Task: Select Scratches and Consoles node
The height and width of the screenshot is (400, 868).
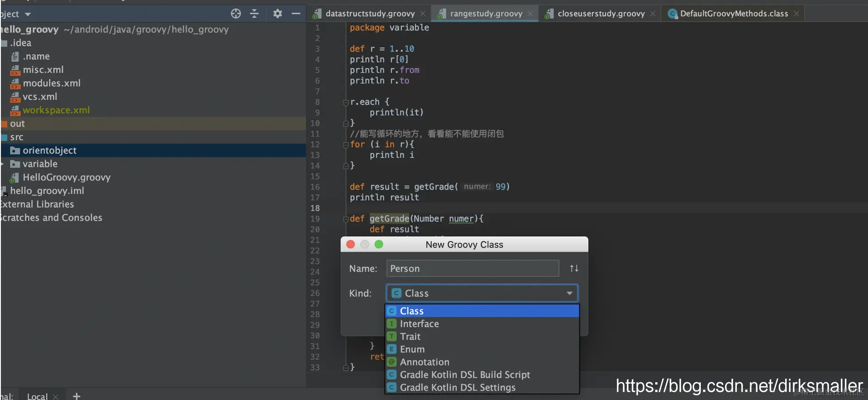Action: click(153, 218)
